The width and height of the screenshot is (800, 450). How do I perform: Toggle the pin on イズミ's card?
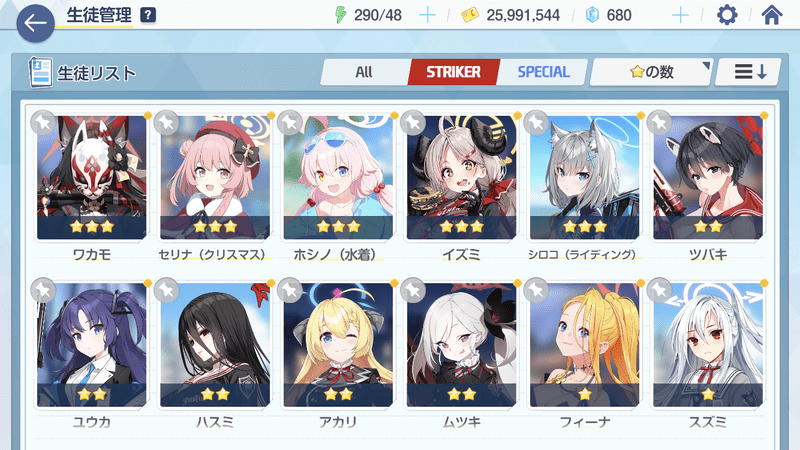click(413, 122)
